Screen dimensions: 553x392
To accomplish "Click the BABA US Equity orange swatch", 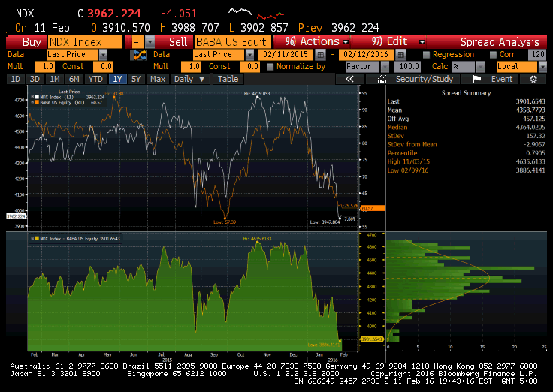I will click(36, 103).
